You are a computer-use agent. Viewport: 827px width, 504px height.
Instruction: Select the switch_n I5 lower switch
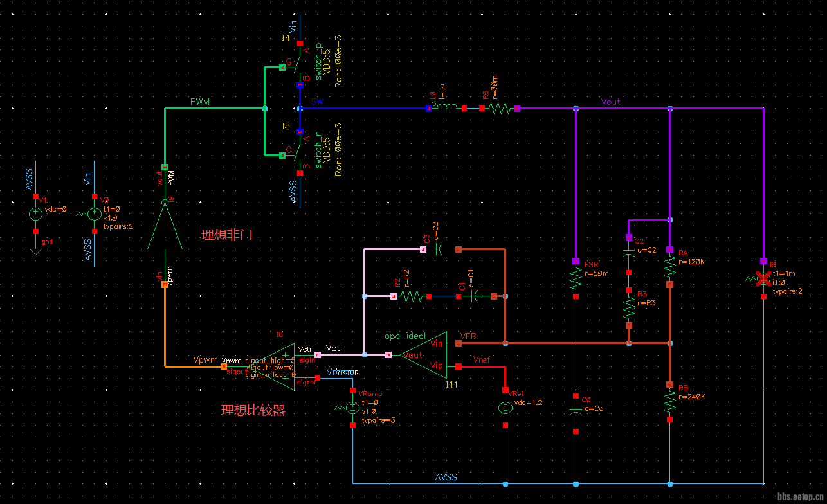click(300, 152)
